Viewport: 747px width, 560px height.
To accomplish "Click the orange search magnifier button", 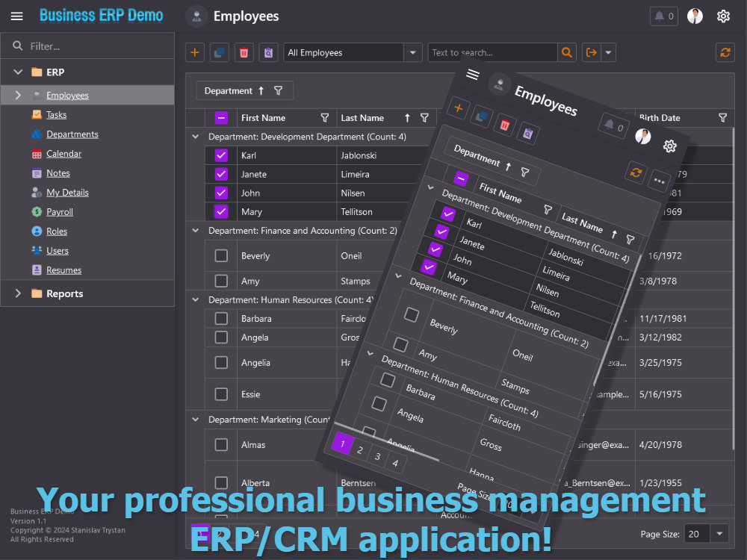I will (567, 52).
